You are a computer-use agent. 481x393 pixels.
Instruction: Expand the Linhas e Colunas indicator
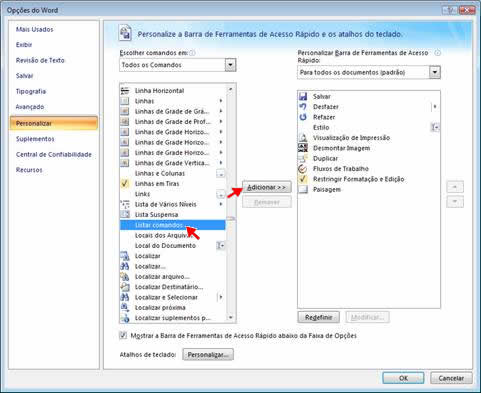(x=220, y=173)
